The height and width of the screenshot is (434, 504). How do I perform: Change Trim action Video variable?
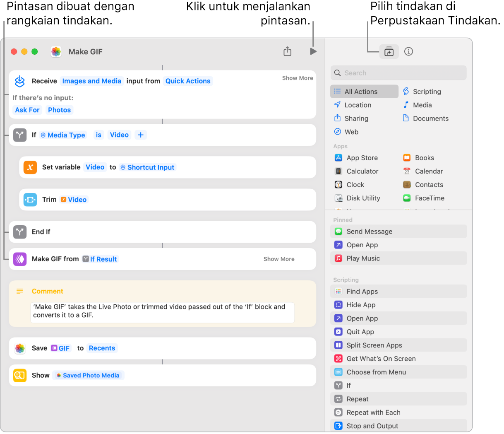pyautogui.click(x=74, y=200)
